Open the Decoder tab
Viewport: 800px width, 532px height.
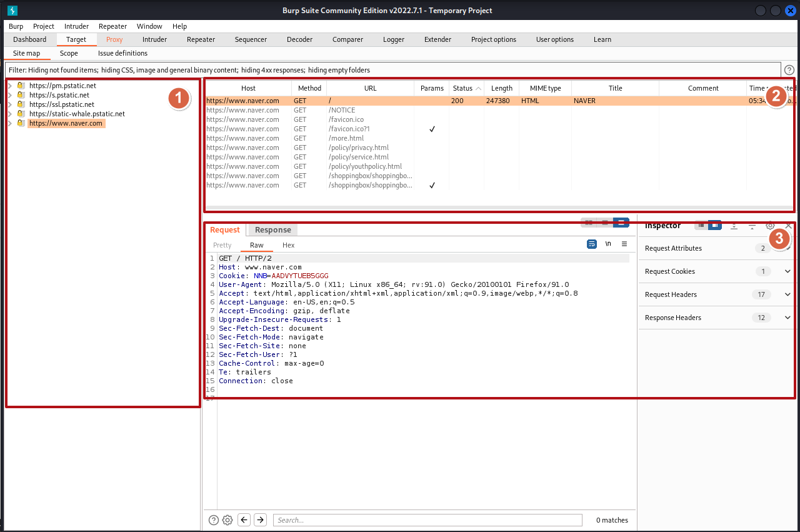pos(299,39)
